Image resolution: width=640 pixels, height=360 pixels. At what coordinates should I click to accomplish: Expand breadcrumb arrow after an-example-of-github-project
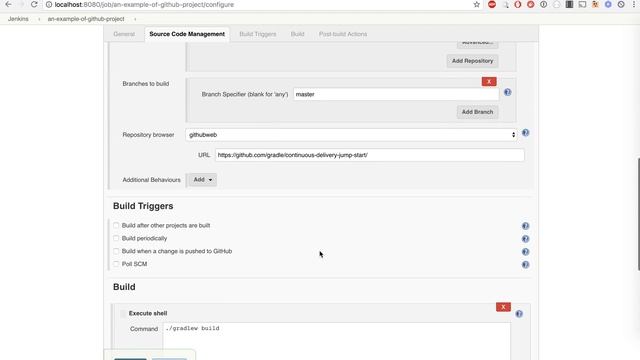(x=135, y=19)
